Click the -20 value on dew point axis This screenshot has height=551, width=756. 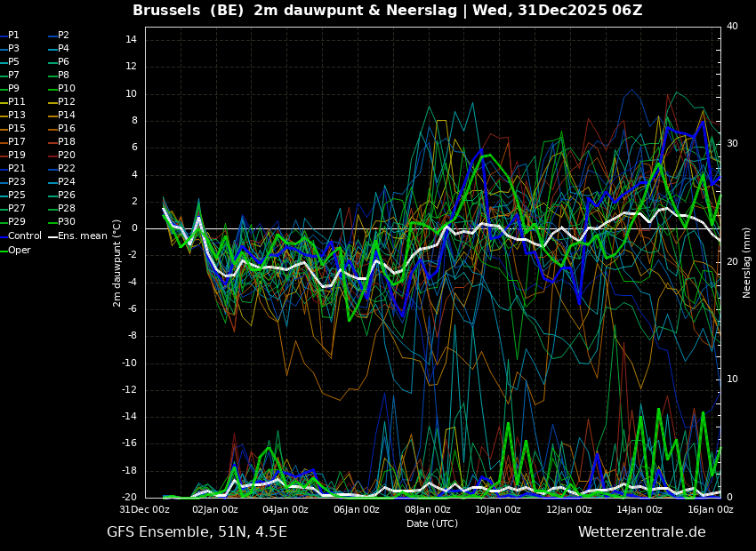[x=130, y=498]
